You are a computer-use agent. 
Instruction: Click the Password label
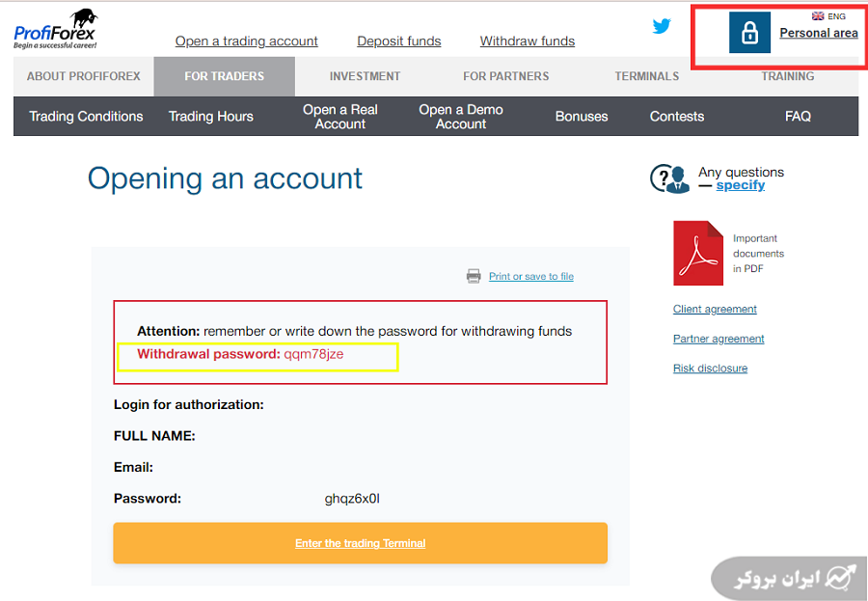pos(148,499)
